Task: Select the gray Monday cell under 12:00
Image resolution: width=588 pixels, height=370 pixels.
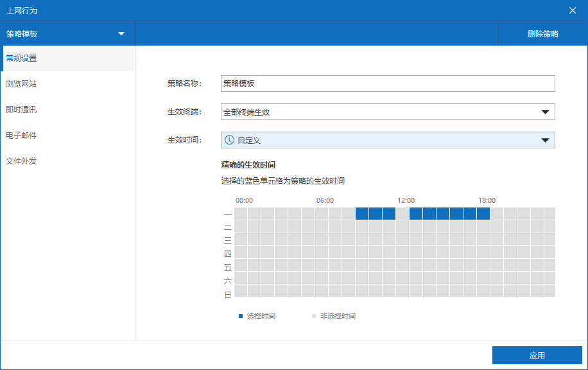Action: [402, 214]
